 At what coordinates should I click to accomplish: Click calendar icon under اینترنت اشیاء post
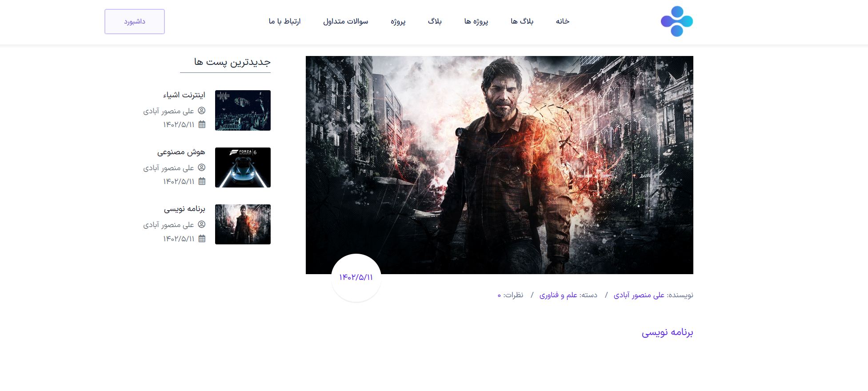[x=202, y=124]
